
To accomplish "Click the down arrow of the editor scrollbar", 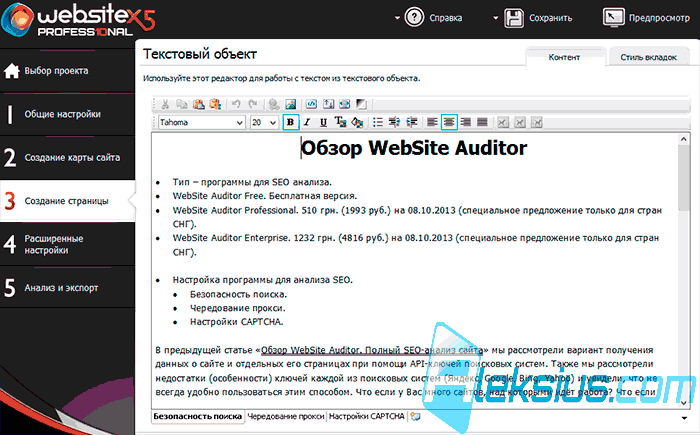I will coord(683,403).
